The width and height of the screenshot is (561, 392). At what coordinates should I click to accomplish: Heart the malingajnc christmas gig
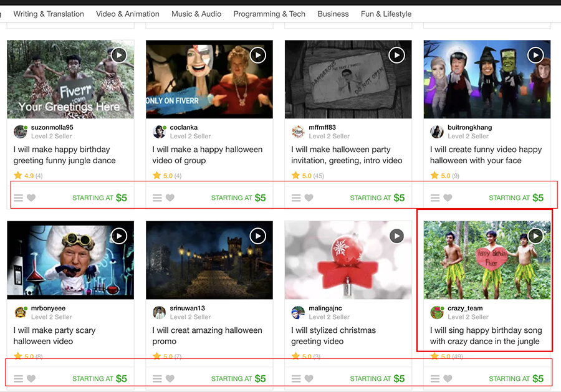pos(309,378)
